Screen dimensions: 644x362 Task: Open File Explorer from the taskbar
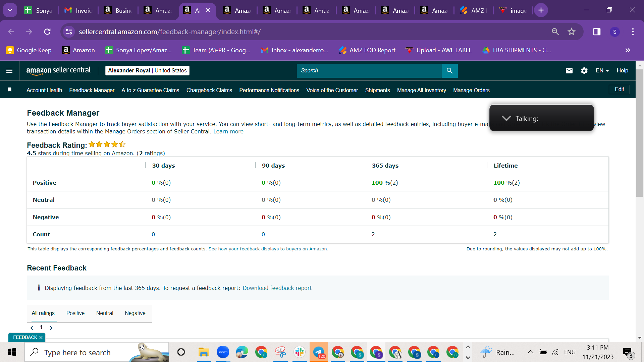click(x=204, y=352)
